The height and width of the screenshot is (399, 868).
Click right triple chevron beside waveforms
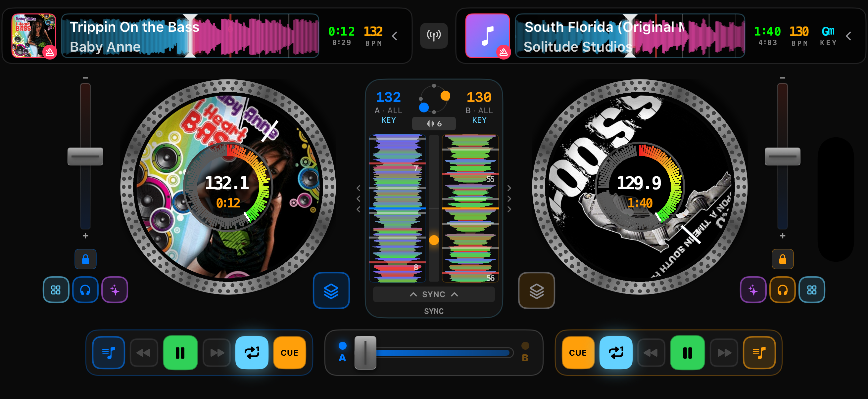pyautogui.click(x=509, y=199)
